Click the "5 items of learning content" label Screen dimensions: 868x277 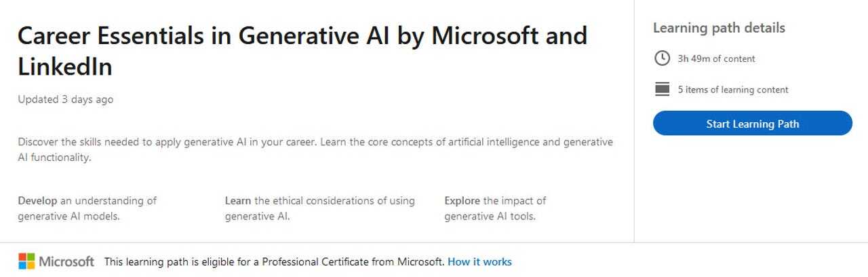pos(732,90)
